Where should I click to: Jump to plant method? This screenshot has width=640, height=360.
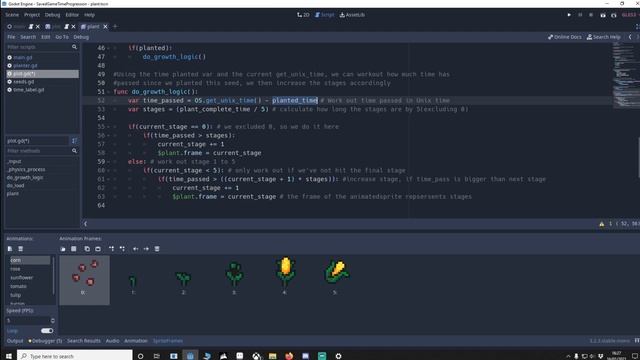[12, 194]
